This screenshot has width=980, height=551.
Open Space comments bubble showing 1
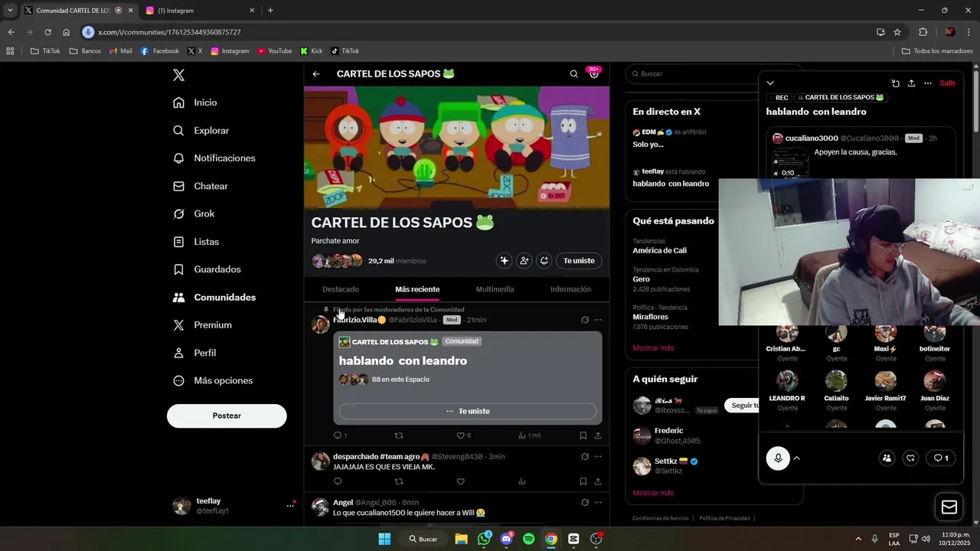pos(941,458)
